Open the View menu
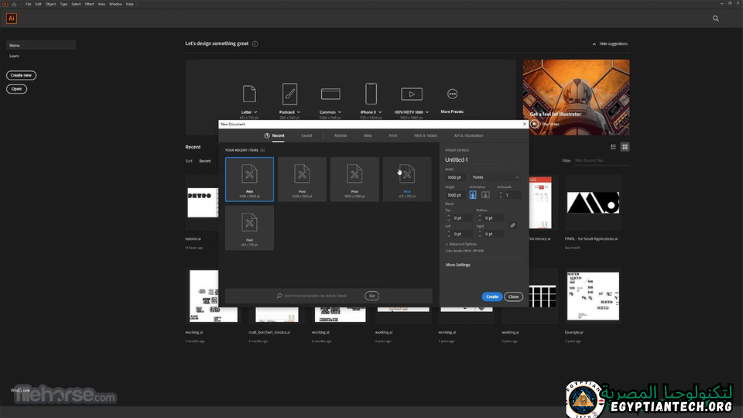743x418 pixels. pos(101,4)
